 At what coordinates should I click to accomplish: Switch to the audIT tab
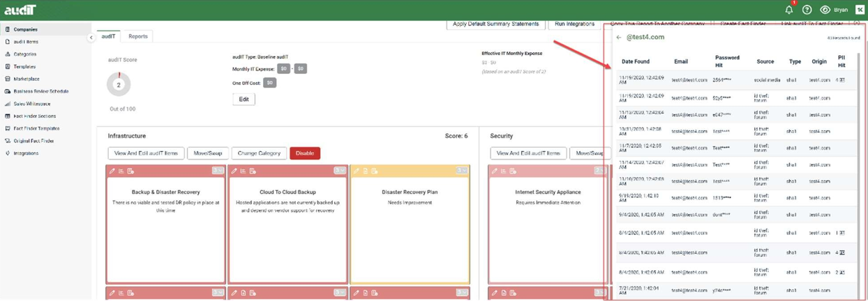tap(109, 36)
